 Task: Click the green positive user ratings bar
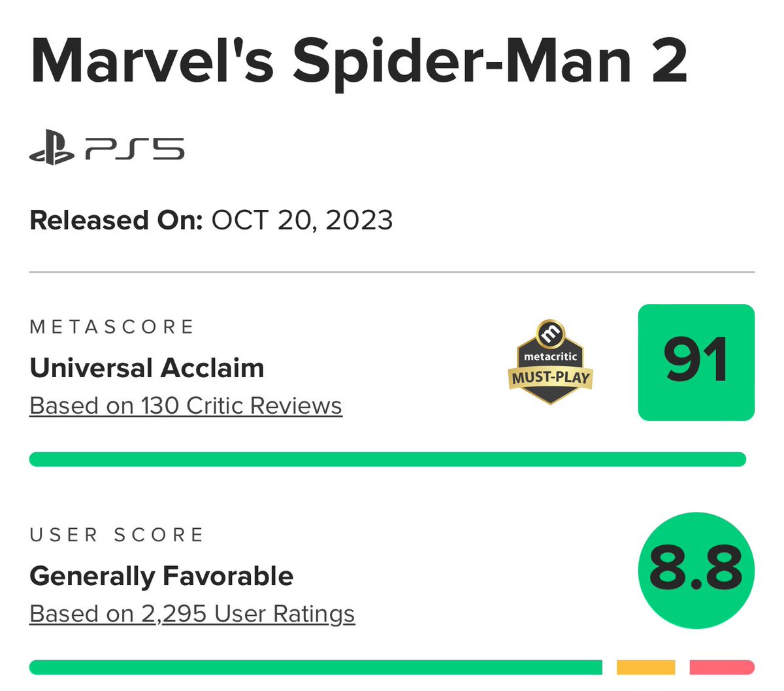pos(316,667)
